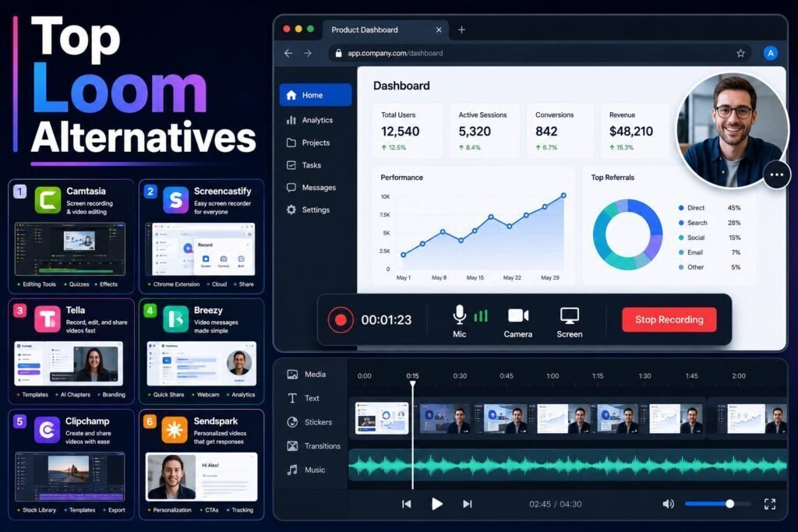The width and height of the screenshot is (798, 532).
Task: Click the purple Clipchamp logo icon
Action: (x=48, y=430)
